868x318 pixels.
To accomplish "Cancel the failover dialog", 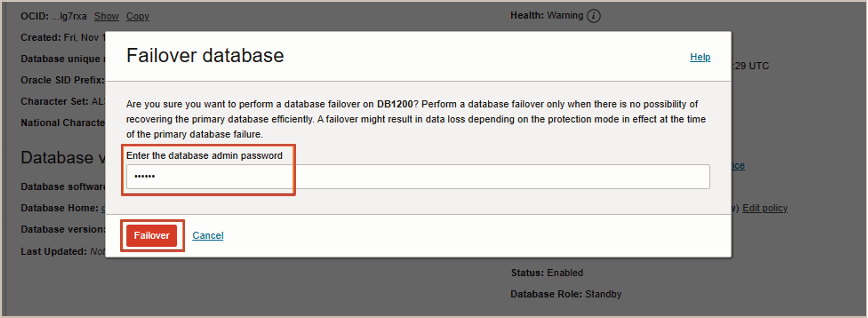I will [208, 235].
